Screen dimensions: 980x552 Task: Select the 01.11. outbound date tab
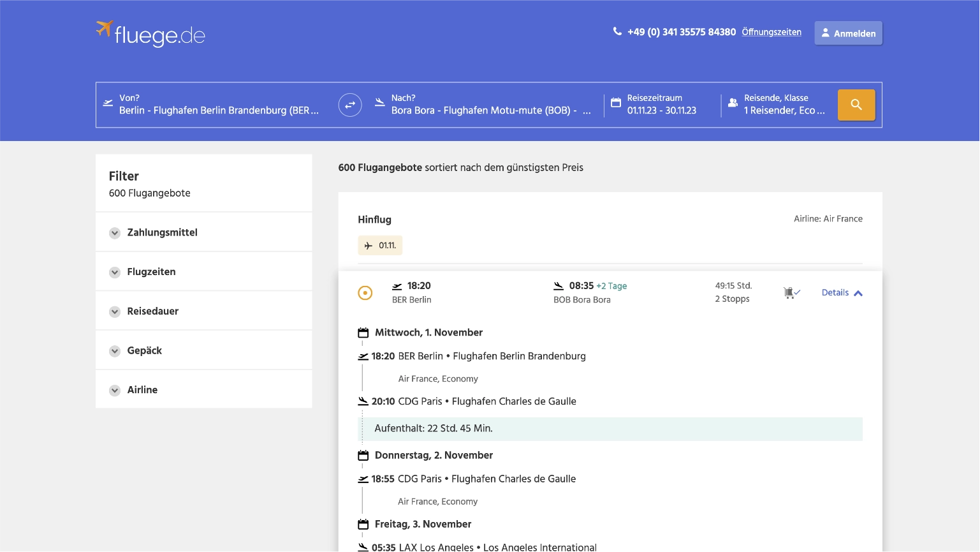(381, 246)
